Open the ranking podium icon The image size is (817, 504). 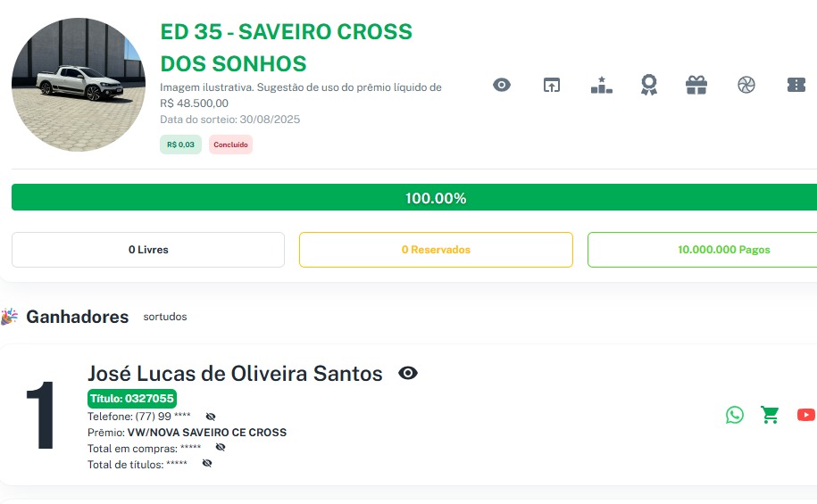point(601,85)
